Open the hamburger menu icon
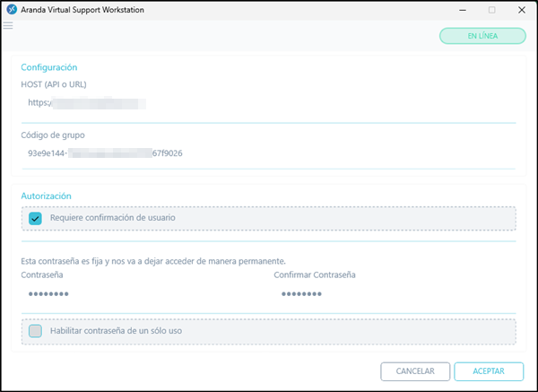This screenshot has width=538, height=392. click(8, 26)
